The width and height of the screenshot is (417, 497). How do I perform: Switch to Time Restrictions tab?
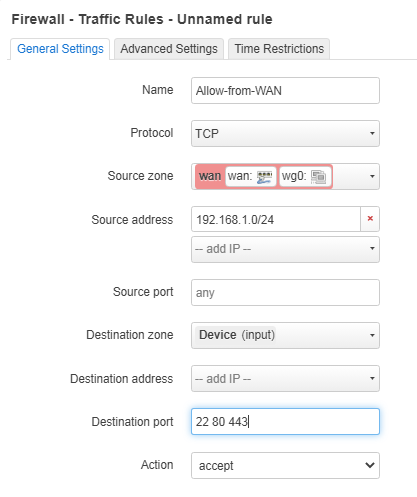point(279,49)
